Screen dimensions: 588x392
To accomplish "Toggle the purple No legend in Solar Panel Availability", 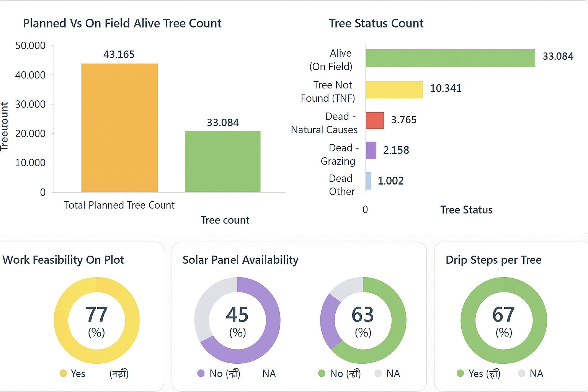I will pyautogui.click(x=218, y=374).
